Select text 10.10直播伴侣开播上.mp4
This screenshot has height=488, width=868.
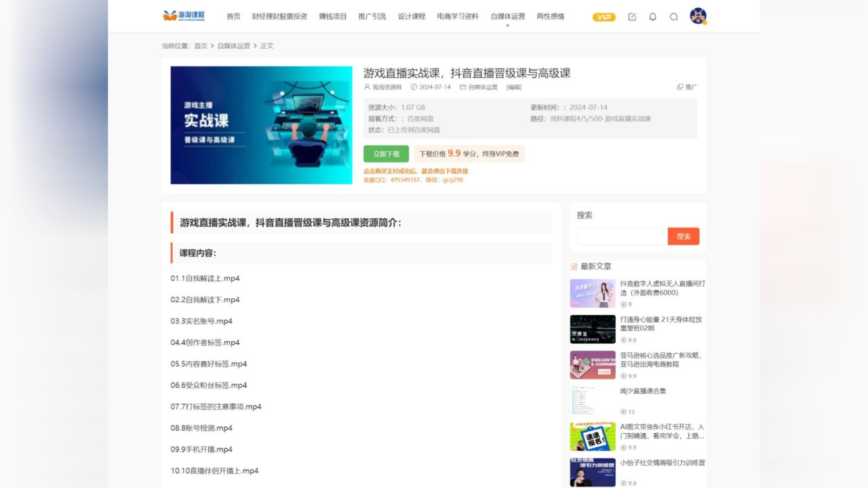(x=214, y=470)
